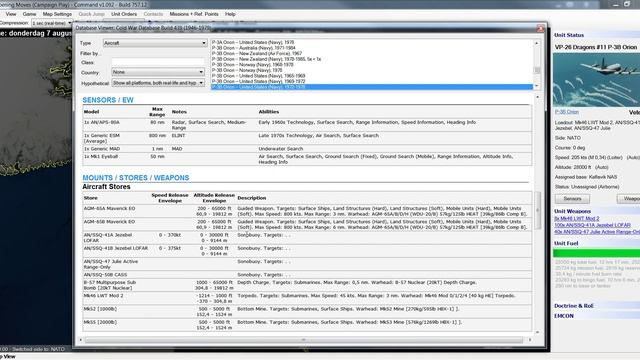Open the Map Settings menu
The height and width of the screenshot is (360, 640).
(x=57, y=14)
